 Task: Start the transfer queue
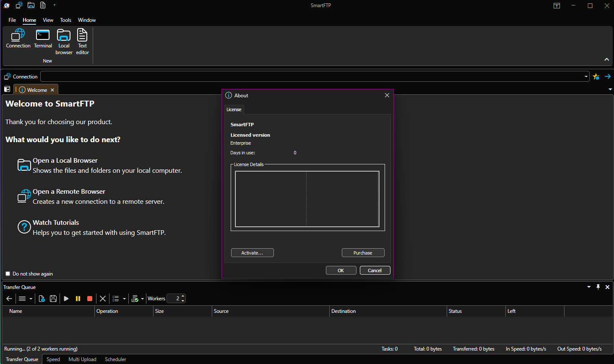click(66, 299)
